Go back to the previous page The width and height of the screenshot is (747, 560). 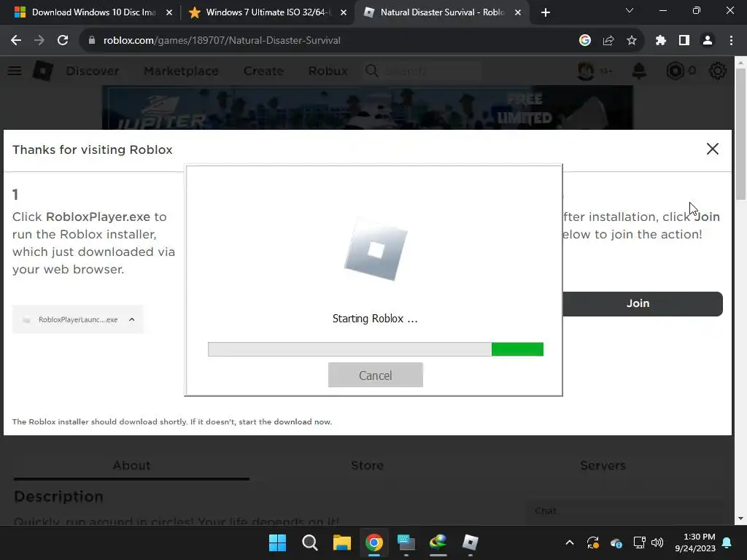point(16,41)
